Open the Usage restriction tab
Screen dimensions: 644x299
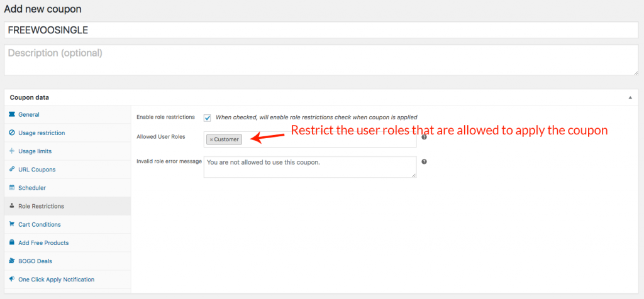[68, 133]
